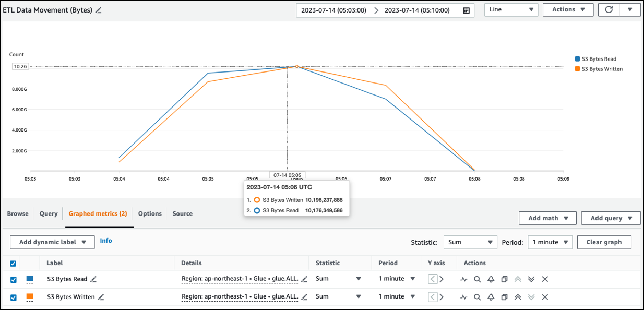Open the Statistic Sum dropdown

point(470,242)
